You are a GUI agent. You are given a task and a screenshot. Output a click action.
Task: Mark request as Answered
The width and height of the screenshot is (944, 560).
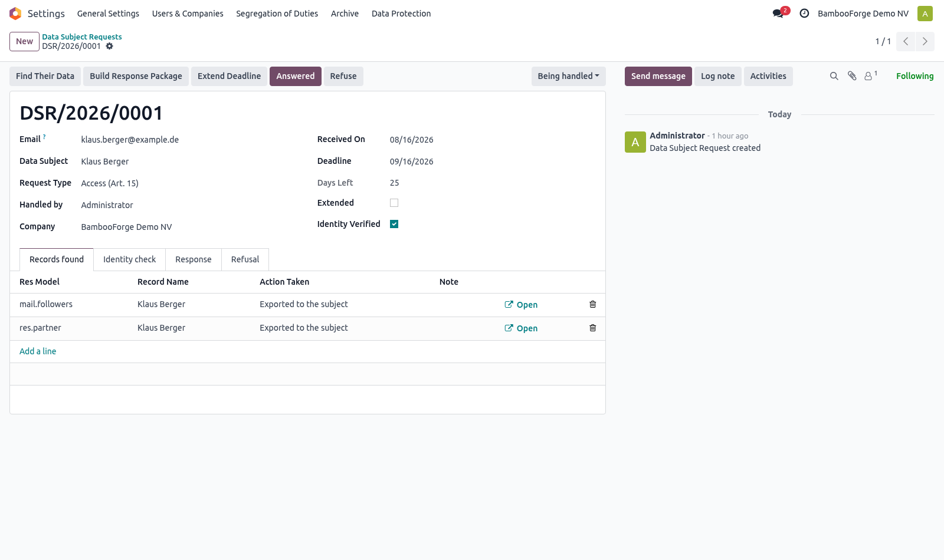(296, 76)
